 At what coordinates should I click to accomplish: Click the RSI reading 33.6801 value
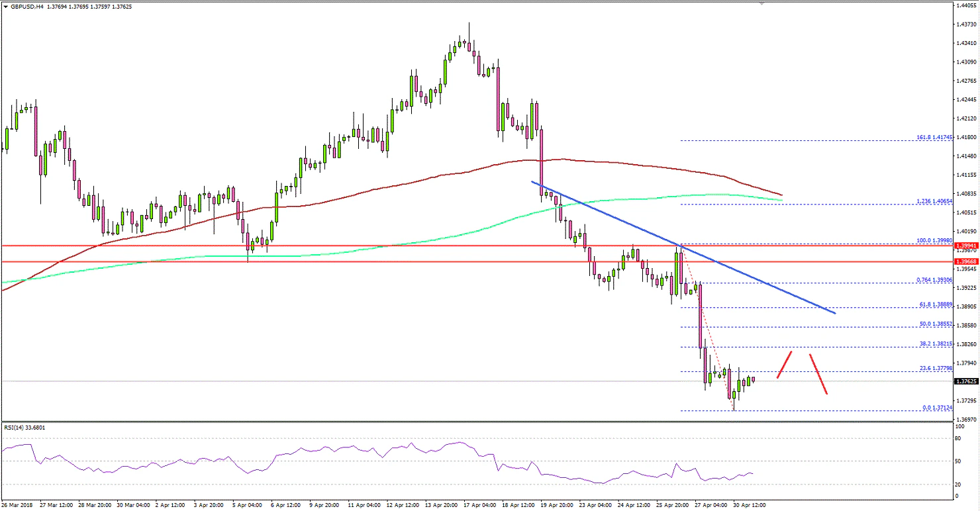34,428
